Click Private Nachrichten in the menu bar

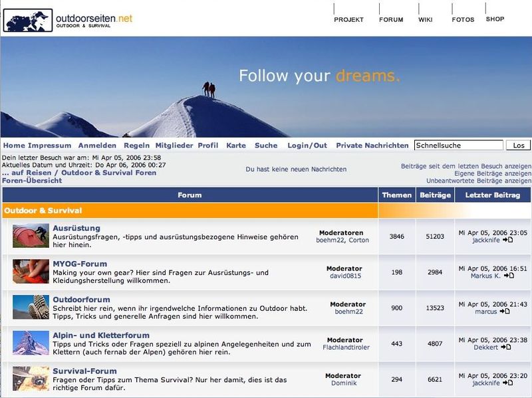(x=372, y=146)
